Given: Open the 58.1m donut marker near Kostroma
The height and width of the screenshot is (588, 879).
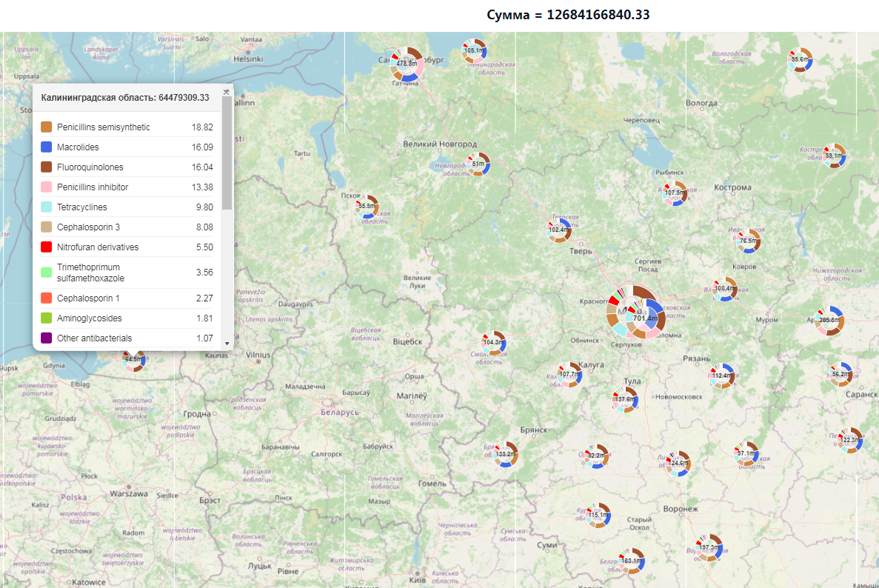Looking at the screenshot, I should [834, 156].
